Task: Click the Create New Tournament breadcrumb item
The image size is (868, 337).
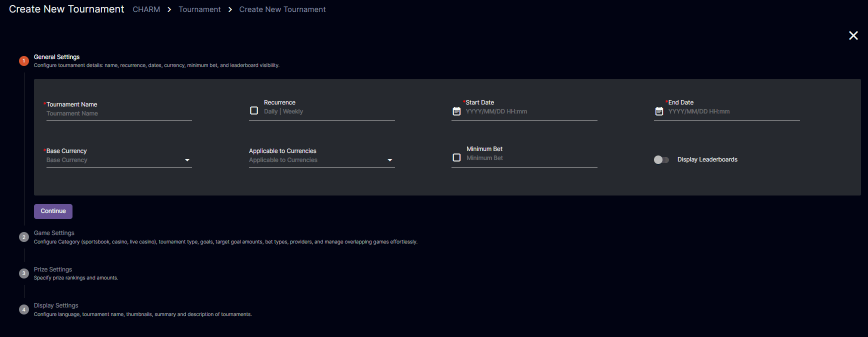Action: pyautogui.click(x=282, y=9)
